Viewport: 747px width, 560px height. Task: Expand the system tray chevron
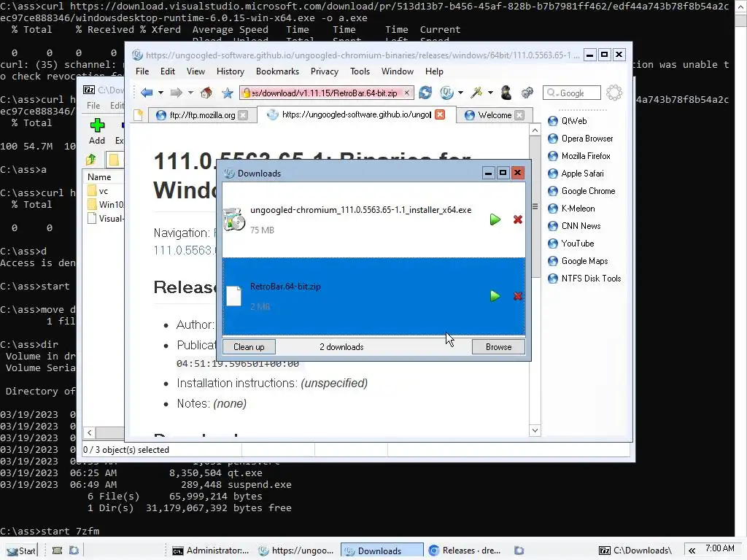pyautogui.click(x=692, y=551)
